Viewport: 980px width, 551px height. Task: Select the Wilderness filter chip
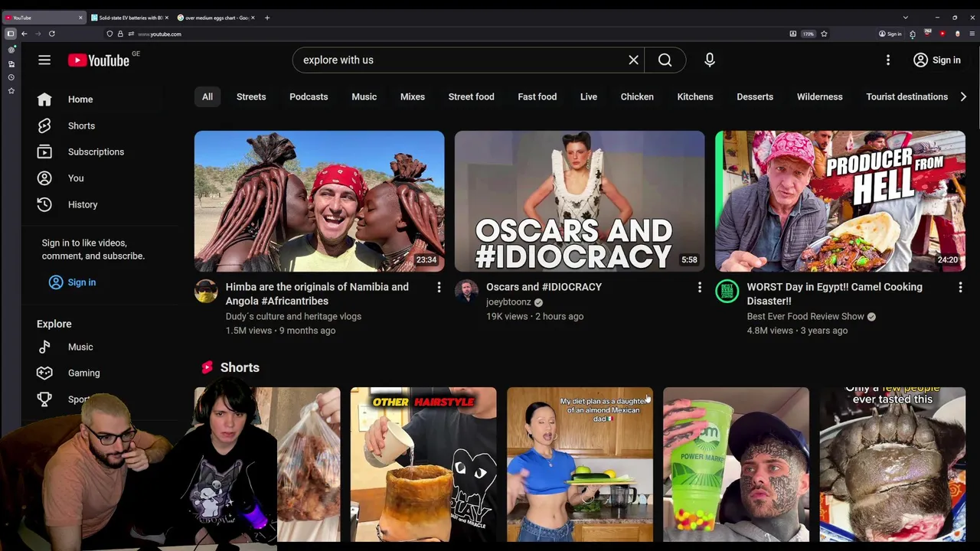pos(820,96)
